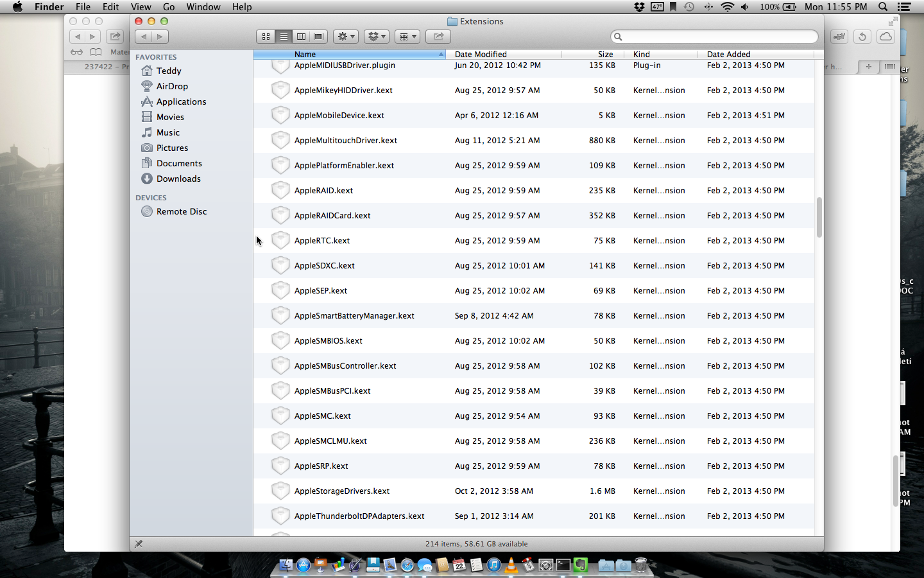
Task: Open the Arrange items dropdown in Finder toolbar
Action: click(x=407, y=37)
